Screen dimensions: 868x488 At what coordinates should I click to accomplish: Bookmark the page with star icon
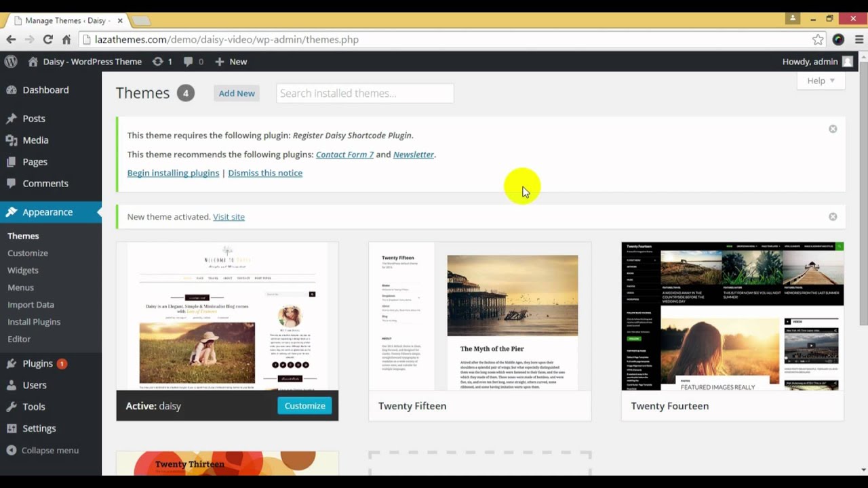(x=818, y=39)
